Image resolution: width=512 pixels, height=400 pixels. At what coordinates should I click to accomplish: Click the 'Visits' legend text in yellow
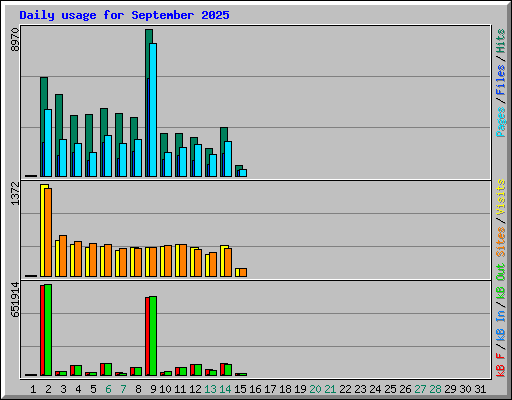point(500,197)
